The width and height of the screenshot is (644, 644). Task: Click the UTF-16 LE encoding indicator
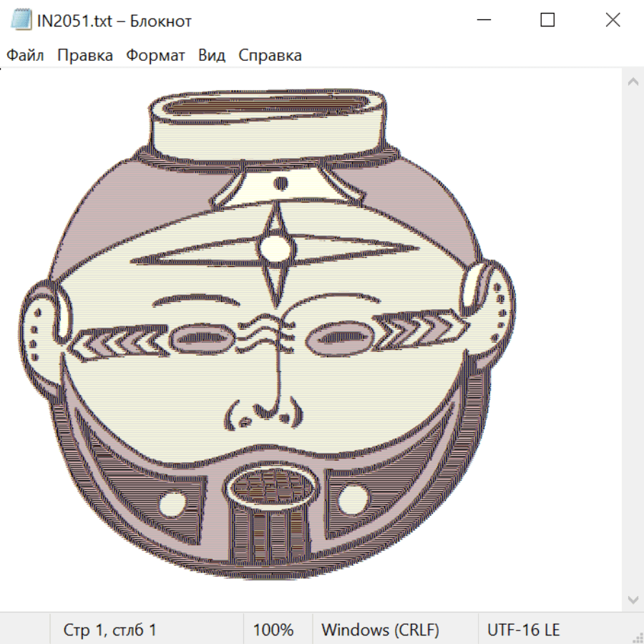(524, 630)
